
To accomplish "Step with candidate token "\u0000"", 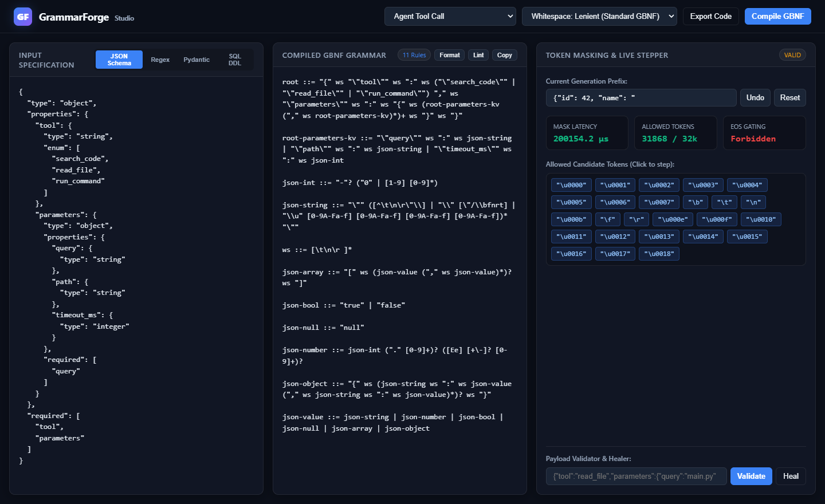I will click(571, 185).
